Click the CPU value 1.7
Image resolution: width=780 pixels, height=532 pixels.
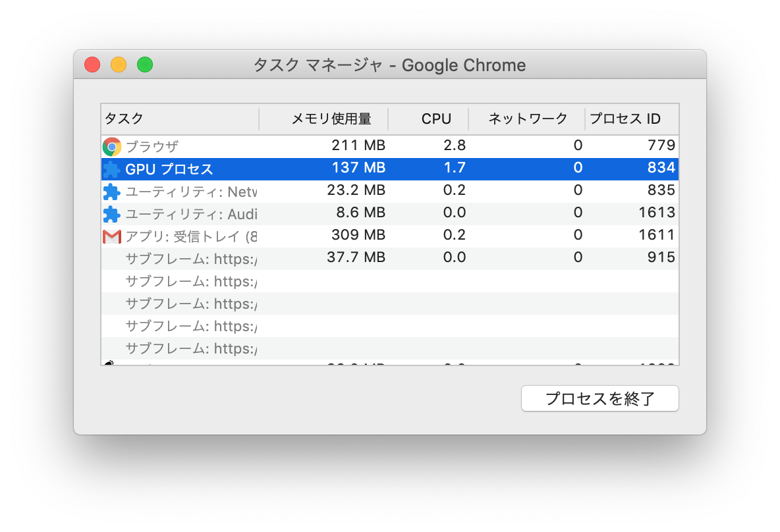click(454, 167)
